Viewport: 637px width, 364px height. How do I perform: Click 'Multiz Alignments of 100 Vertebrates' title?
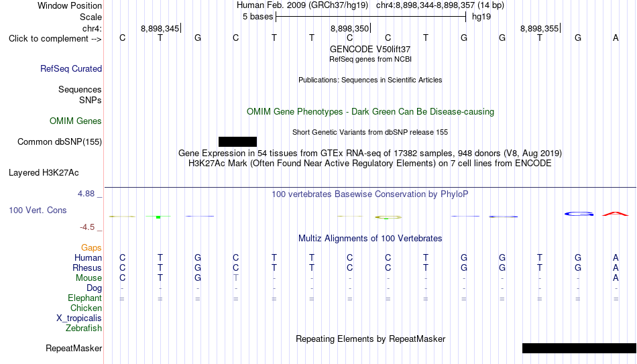pos(370,238)
